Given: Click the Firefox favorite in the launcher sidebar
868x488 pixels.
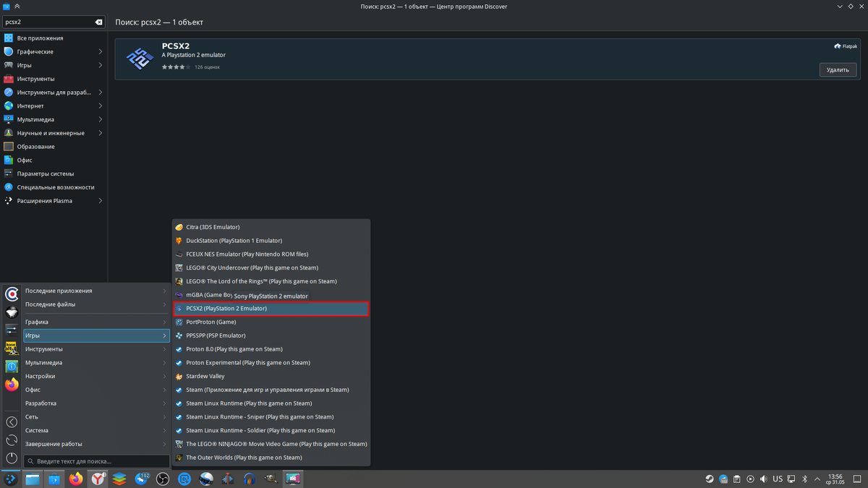Looking at the screenshot, I should point(12,385).
